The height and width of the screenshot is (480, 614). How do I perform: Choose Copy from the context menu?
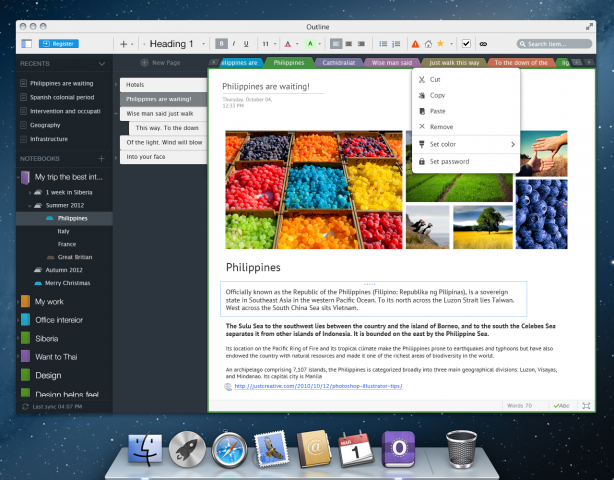[x=466, y=95]
